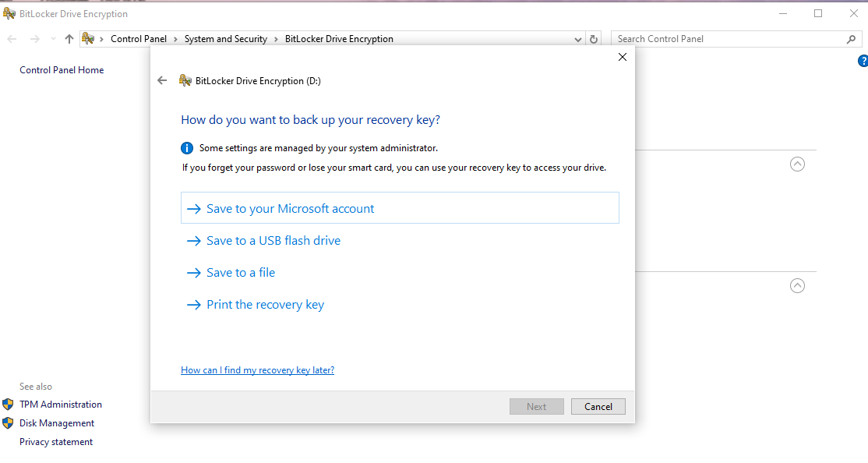868x463 pixels.
Task: Click the BitLocker icon in the address bar
Action: (x=88, y=39)
